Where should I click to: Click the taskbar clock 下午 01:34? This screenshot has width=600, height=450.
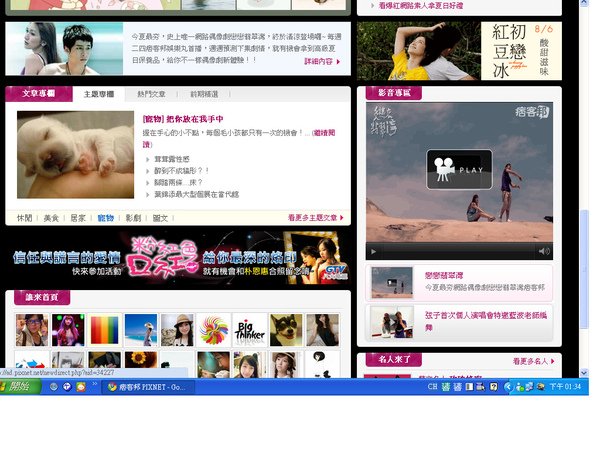click(x=565, y=386)
